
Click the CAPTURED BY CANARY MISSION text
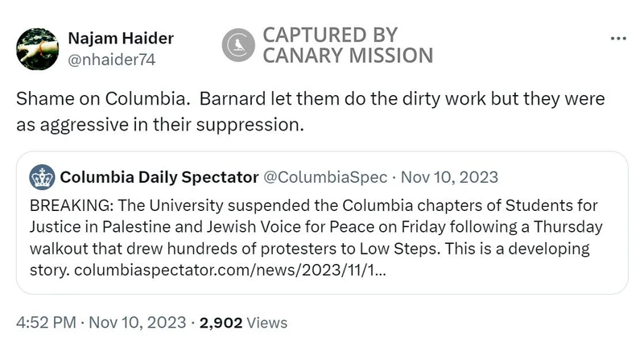coord(348,45)
